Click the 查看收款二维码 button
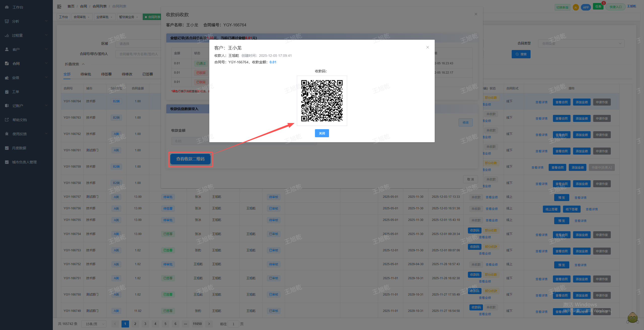The image size is (644, 330). click(x=190, y=159)
